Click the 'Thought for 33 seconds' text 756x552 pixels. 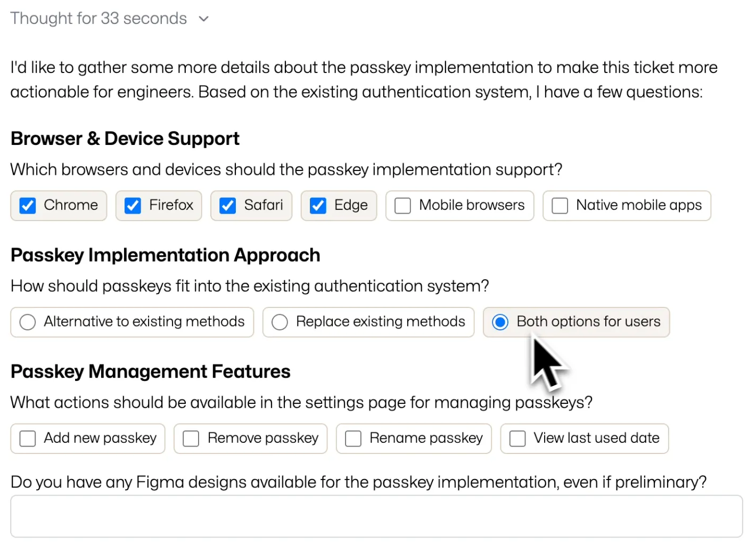point(98,19)
